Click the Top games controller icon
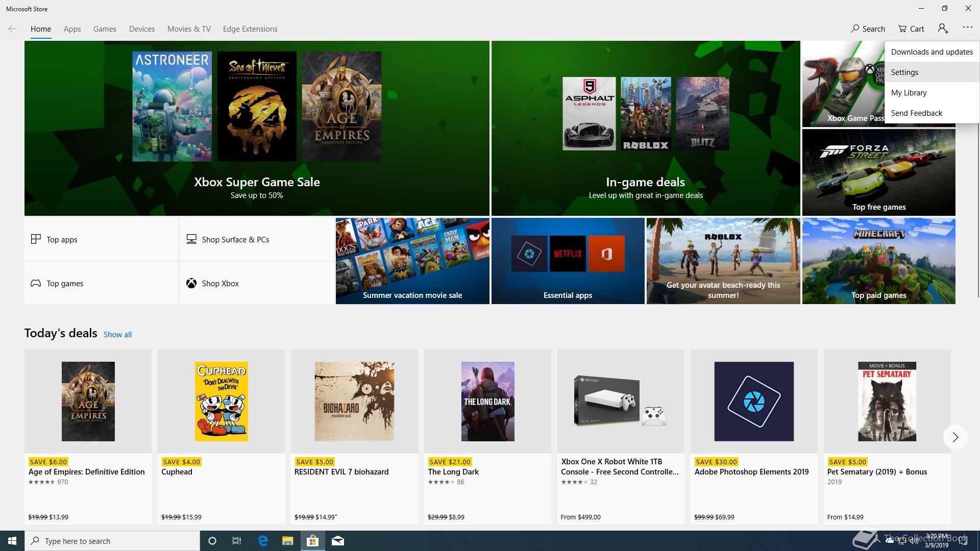This screenshot has height=551, width=980. [36, 283]
